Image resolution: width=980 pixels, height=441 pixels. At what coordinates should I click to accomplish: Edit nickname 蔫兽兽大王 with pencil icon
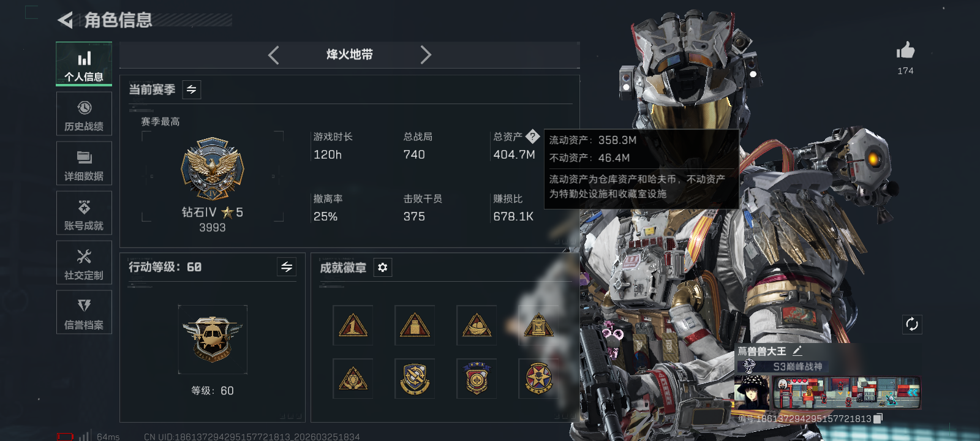797,351
